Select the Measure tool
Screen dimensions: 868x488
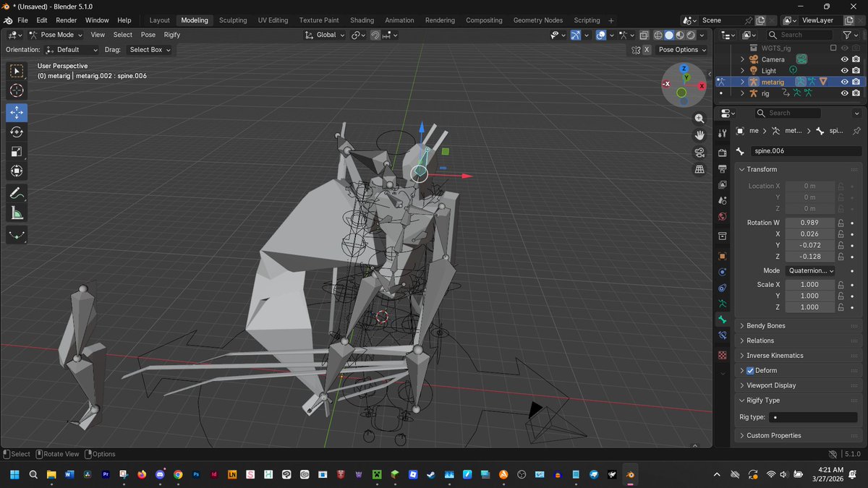pyautogui.click(x=17, y=213)
